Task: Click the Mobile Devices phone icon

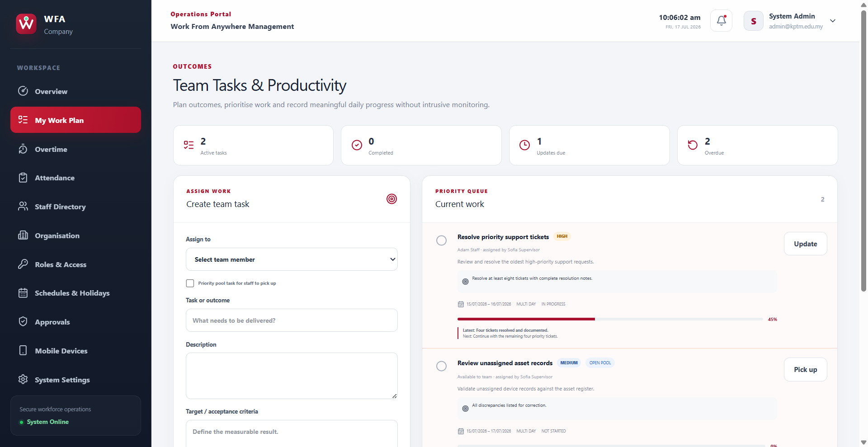Action: [23, 351]
